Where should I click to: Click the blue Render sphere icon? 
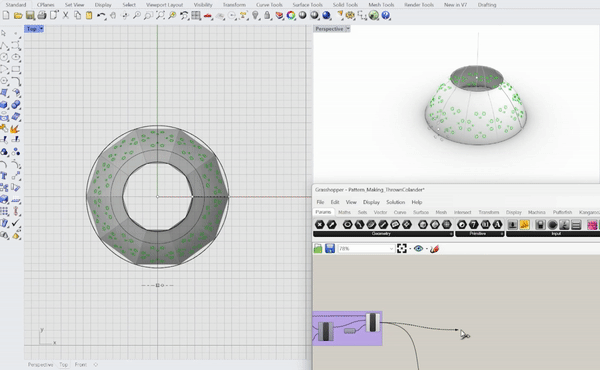coord(326,16)
